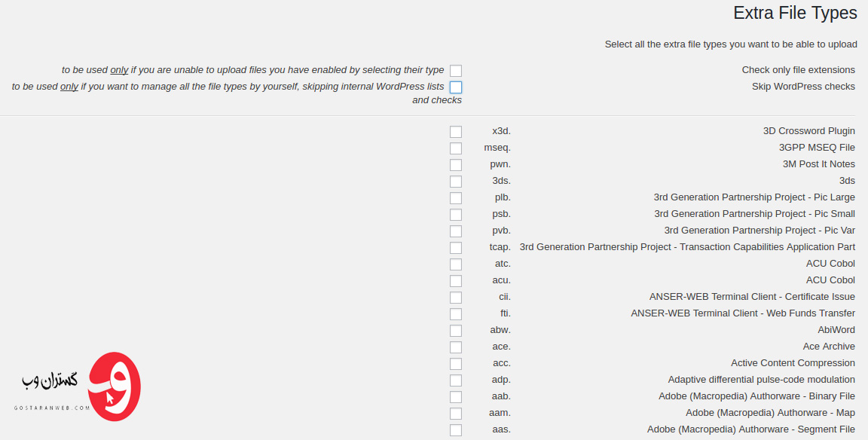Enable Check only file extensions checkbox
Screen dimensions: 868x440
click(456, 71)
